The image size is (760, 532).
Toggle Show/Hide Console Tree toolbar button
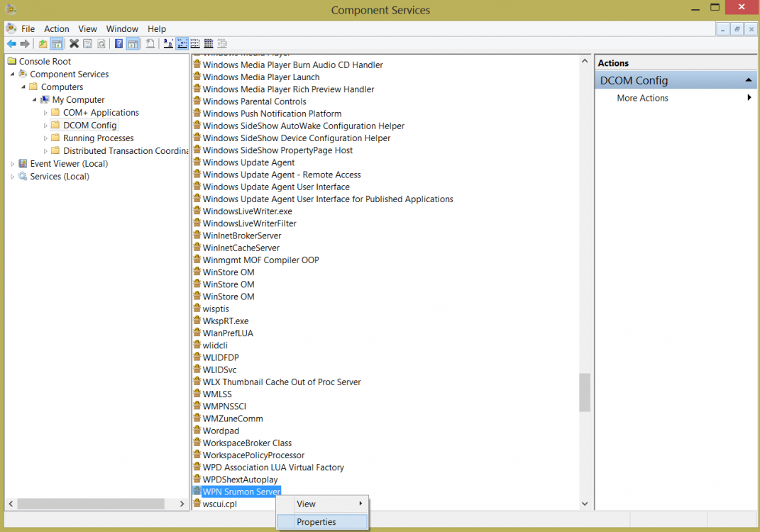pyautogui.click(x=57, y=44)
